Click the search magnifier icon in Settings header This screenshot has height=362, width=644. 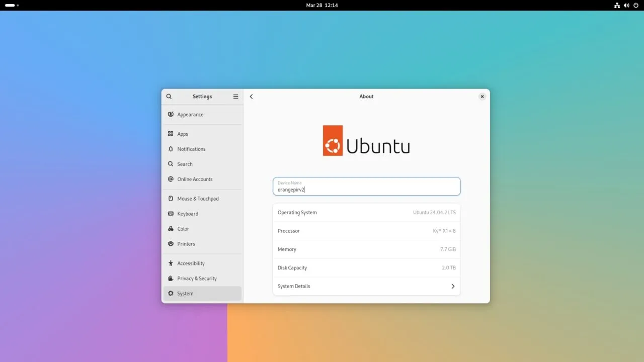click(169, 97)
